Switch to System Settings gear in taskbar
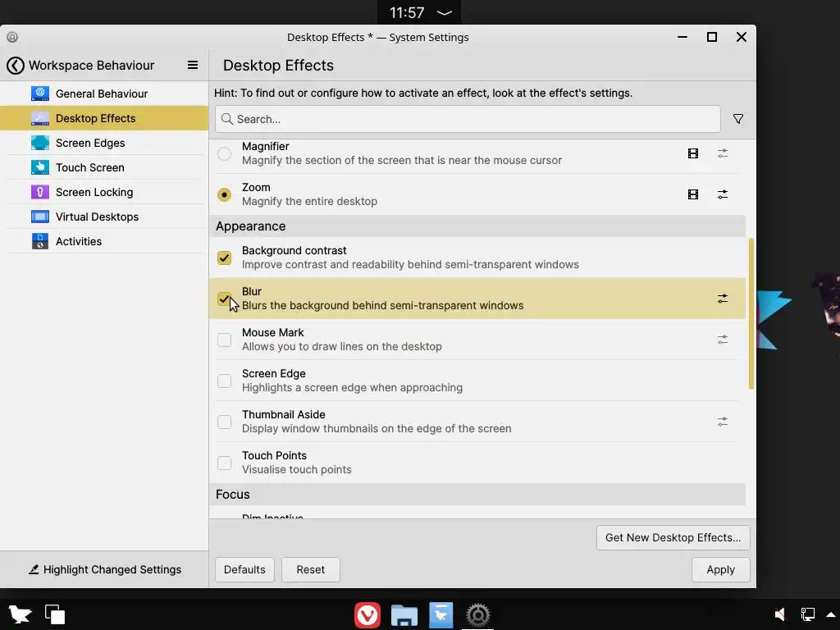This screenshot has height=630, width=840. (x=478, y=615)
